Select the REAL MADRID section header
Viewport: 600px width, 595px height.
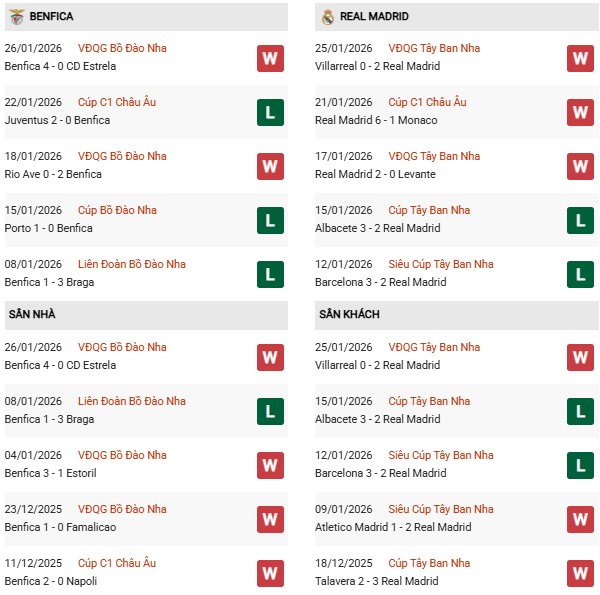tap(374, 17)
